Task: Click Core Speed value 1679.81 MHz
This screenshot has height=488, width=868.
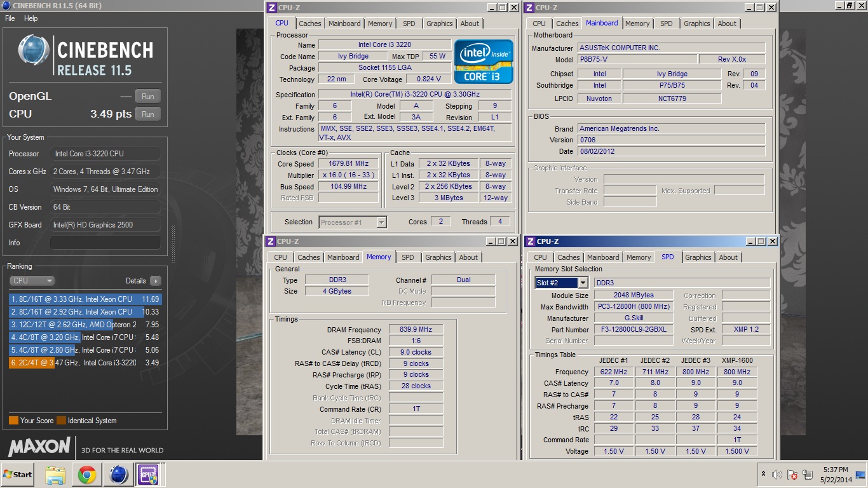Action: pyautogui.click(x=348, y=164)
